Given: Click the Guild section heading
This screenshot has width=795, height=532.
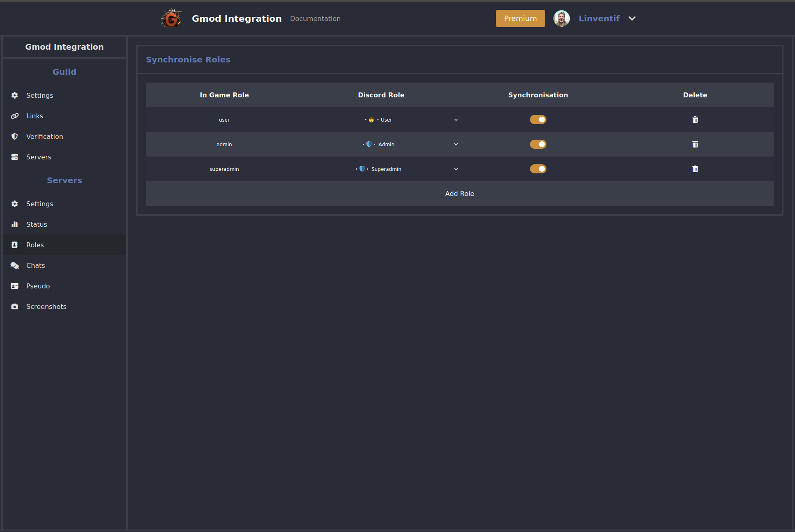Looking at the screenshot, I should click(x=65, y=72).
